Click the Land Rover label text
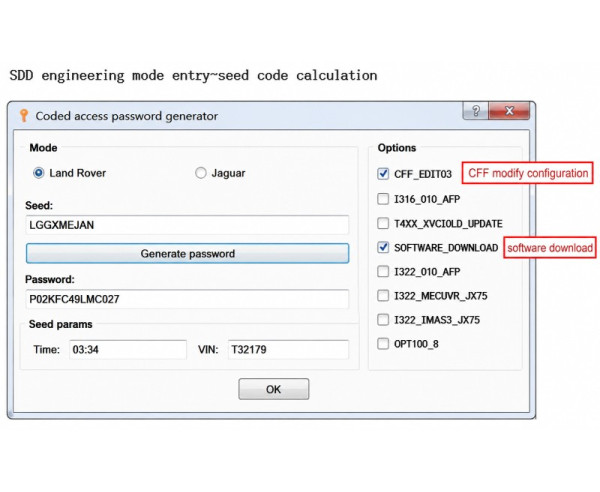Image resolution: width=600 pixels, height=492 pixels. click(77, 173)
